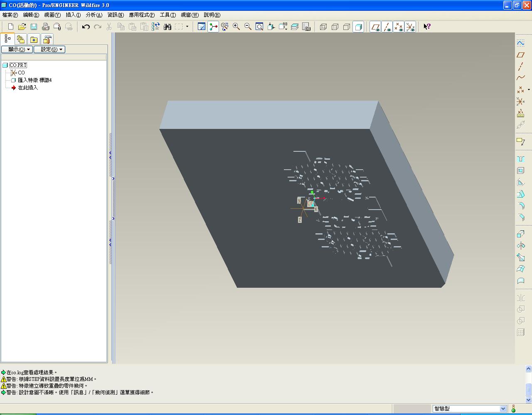Switch display to no hidden

[x=347, y=27]
